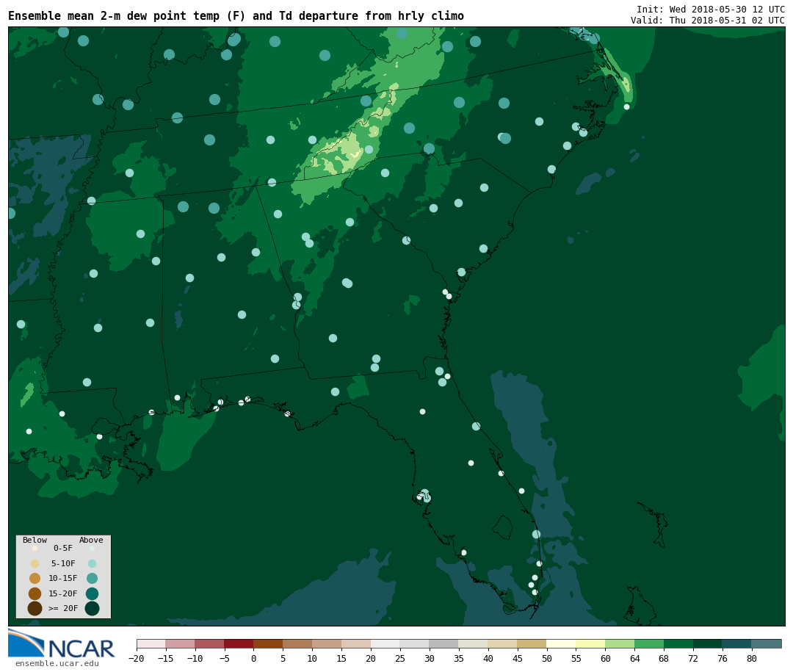793x672 pixels.
Task: Click the dark red -5 to 0 colorbar swatch
Action: tap(239, 644)
